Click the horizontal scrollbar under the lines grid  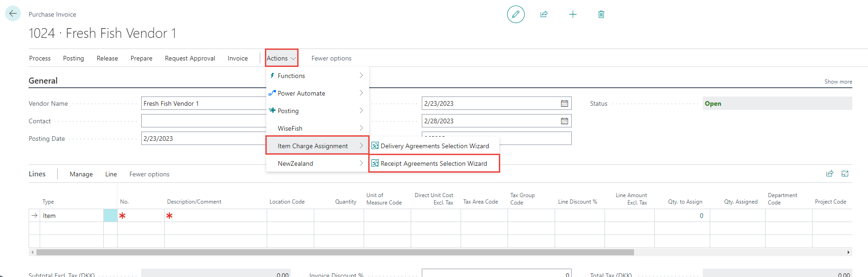click(335, 253)
